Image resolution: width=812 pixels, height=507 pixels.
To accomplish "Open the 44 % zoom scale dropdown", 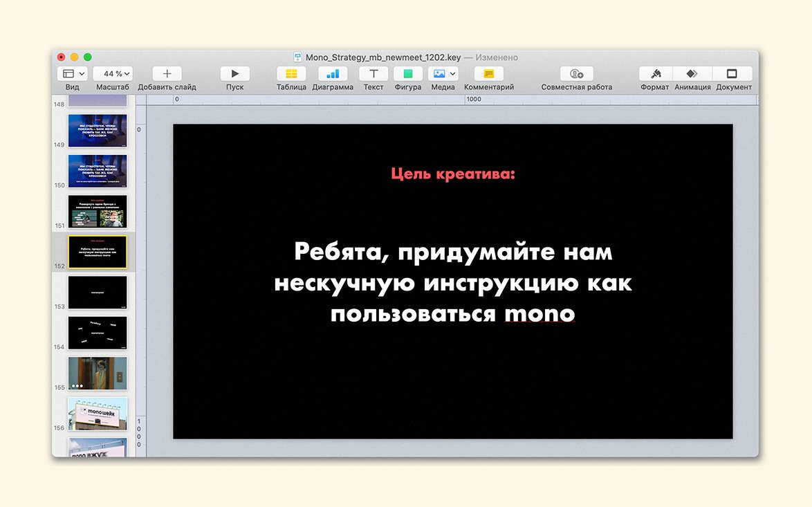I will click(112, 73).
